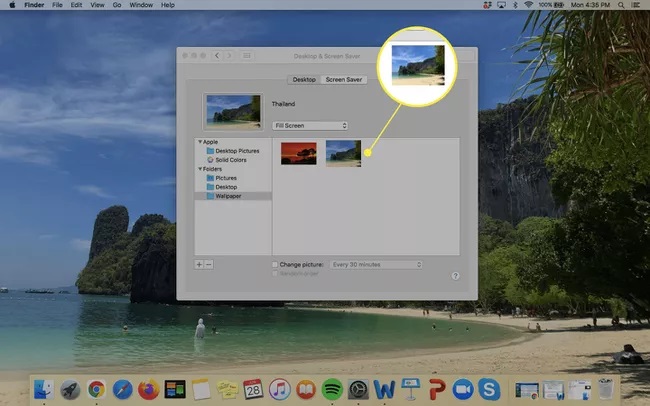Open the Trash in the Dock
The image size is (650, 406).
coord(606,389)
